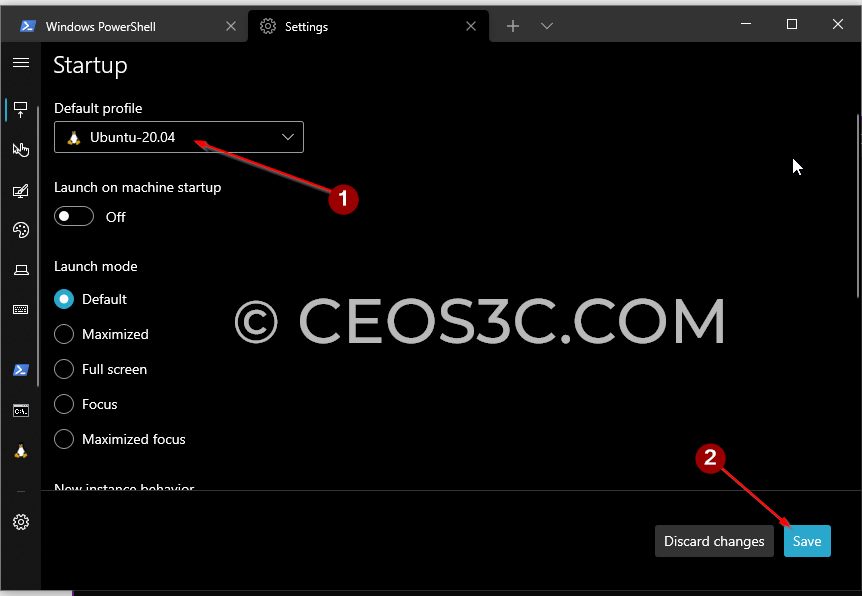Open JSON file via bottom gear icon
This screenshot has height=596, width=862.
[21, 522]
